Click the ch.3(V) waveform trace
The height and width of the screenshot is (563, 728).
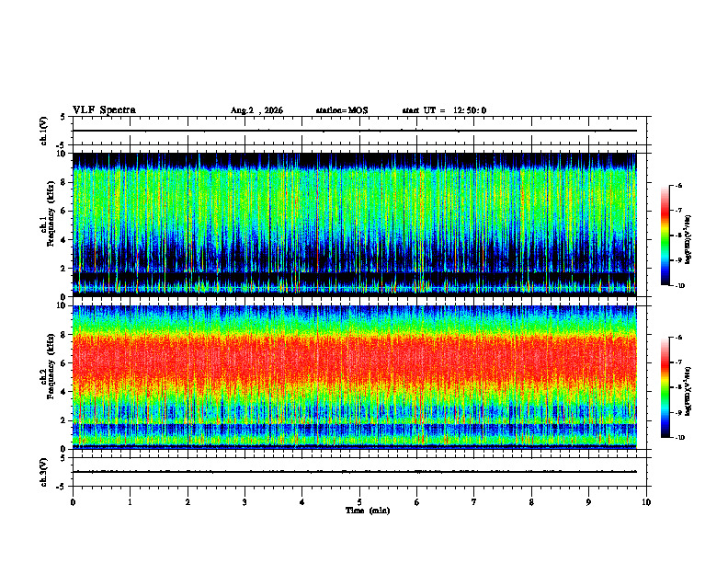[355, 472]
